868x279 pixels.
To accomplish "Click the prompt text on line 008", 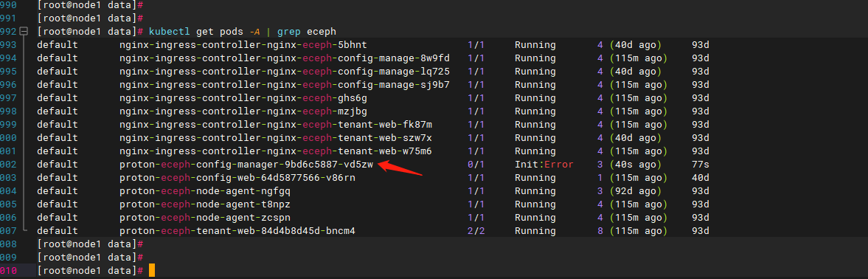I will pos(91,244).
